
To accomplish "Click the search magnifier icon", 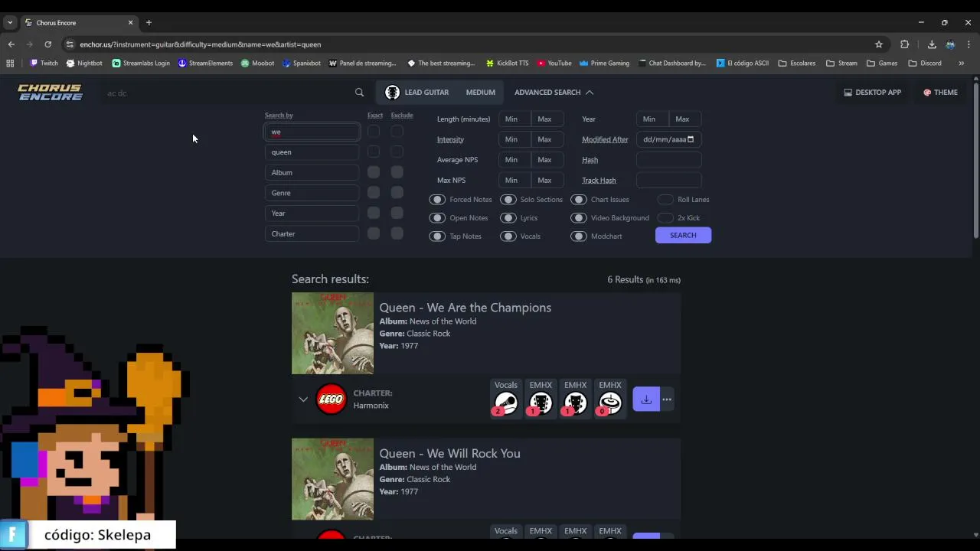I will 359,93.
